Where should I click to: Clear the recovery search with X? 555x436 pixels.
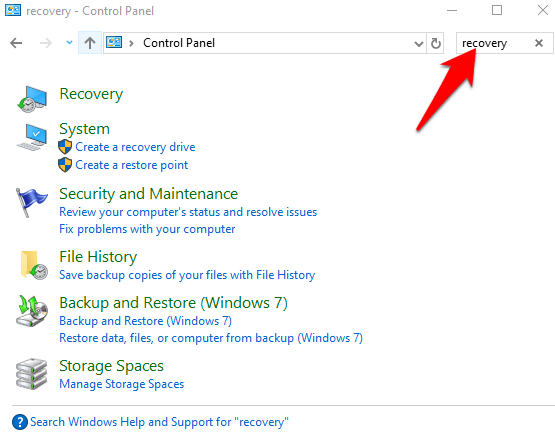point(539,43)
